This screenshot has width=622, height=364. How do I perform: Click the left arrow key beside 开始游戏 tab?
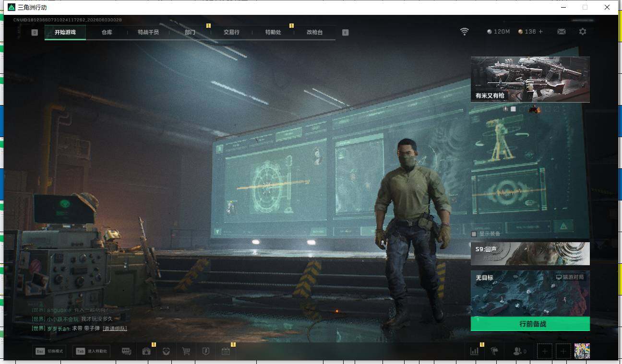(x=35, y=33)
